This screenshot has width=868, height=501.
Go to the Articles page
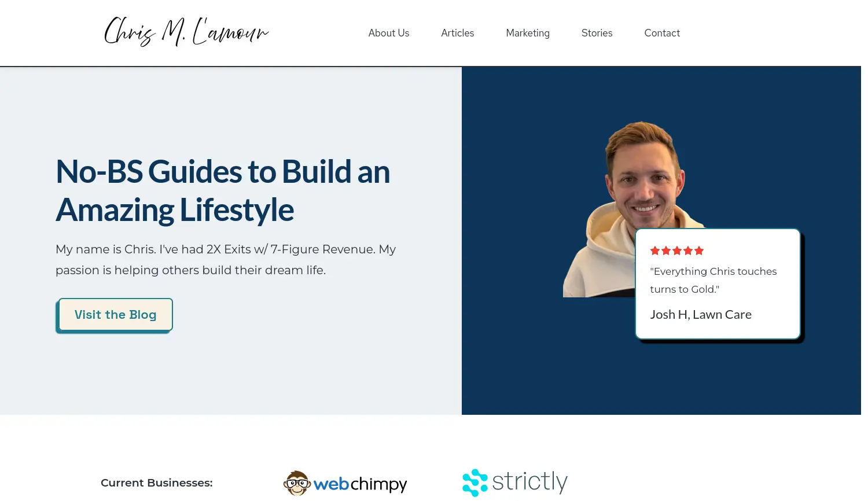click(458, 33)
